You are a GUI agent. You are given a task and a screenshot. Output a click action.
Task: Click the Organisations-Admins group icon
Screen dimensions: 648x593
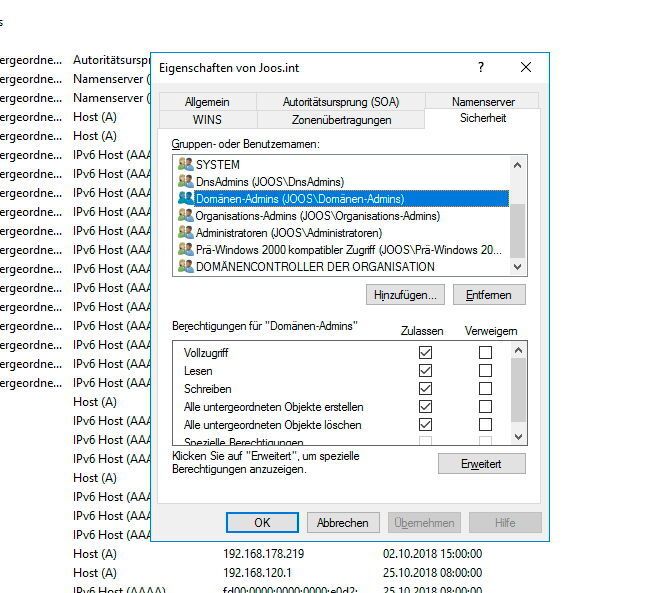(186, 215)
